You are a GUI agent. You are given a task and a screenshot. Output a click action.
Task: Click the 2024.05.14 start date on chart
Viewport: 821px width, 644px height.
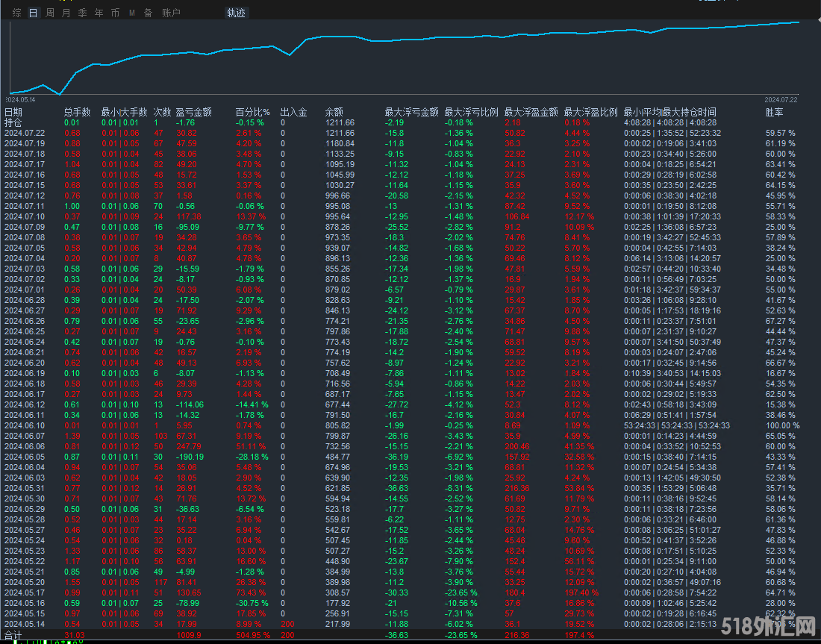click(21, 99)
